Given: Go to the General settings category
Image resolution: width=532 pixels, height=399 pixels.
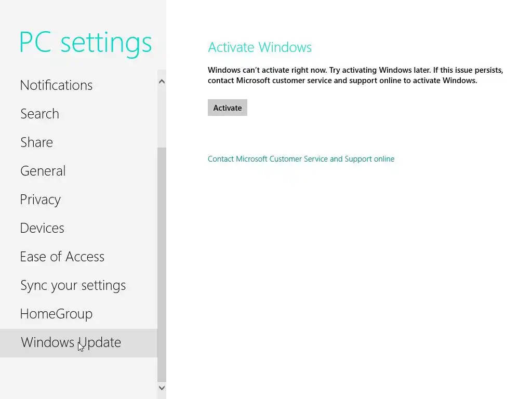Looking at the screenshot, I should click(x=79, y=170).
